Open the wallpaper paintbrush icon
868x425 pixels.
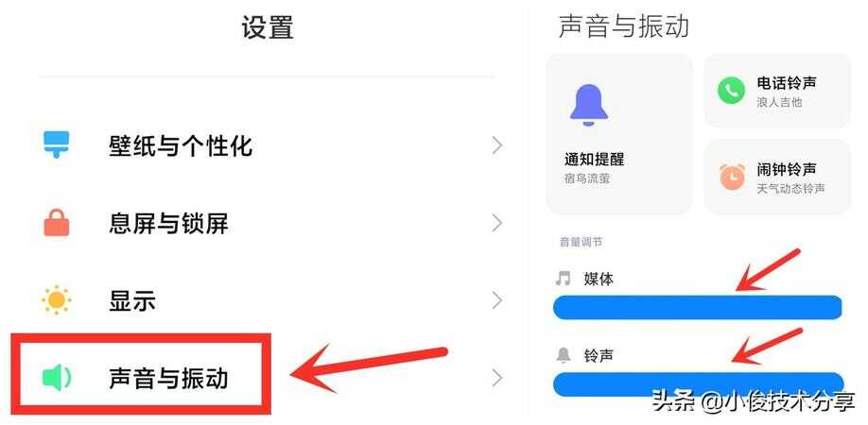57,144
